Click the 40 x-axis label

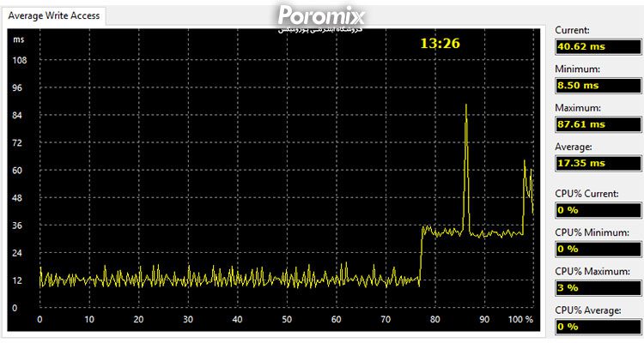point(237,319)
